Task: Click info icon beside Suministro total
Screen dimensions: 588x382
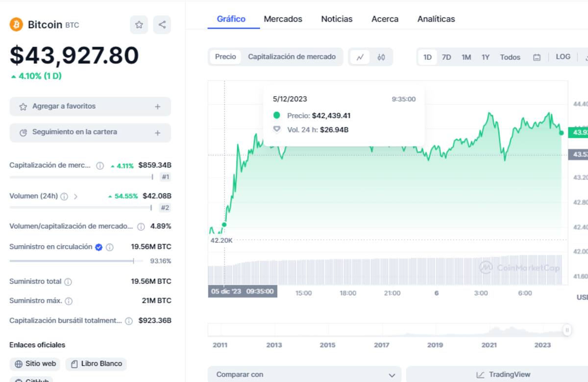Action: [x=68, y=282]
